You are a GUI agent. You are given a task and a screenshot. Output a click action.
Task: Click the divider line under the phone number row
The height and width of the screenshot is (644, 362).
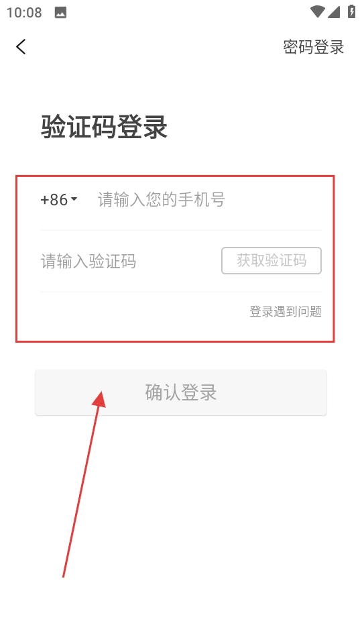[x=180, y=230]
